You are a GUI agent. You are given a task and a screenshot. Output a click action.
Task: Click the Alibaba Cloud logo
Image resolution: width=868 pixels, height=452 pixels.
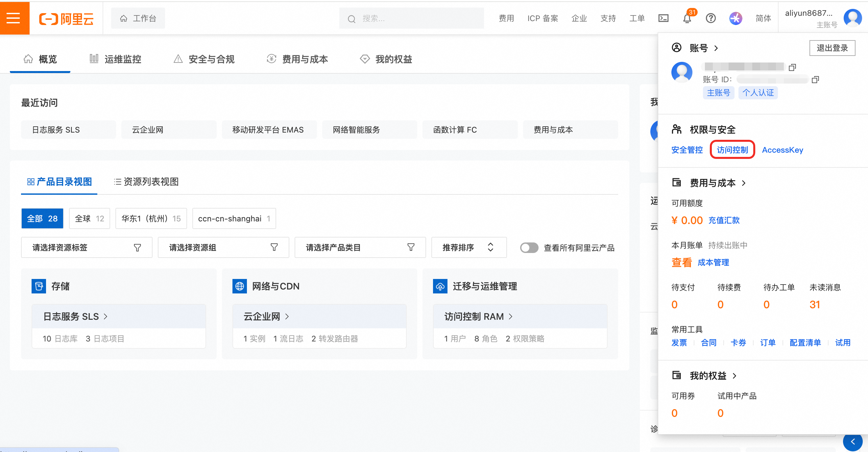[x=66, y=18]
